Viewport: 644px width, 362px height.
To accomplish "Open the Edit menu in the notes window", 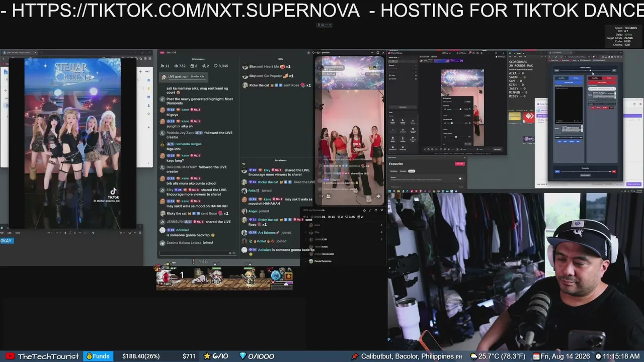I will [10, 233].
